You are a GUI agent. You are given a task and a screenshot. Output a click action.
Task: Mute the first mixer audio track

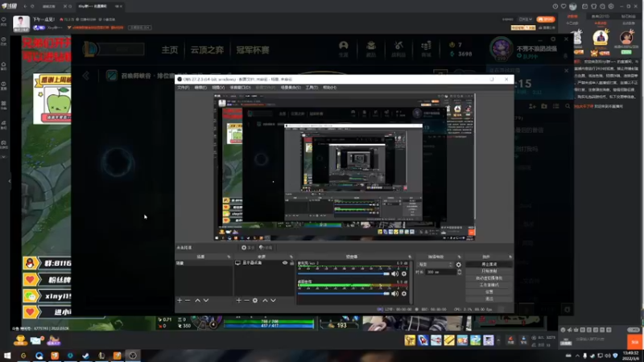pos(394,274)
